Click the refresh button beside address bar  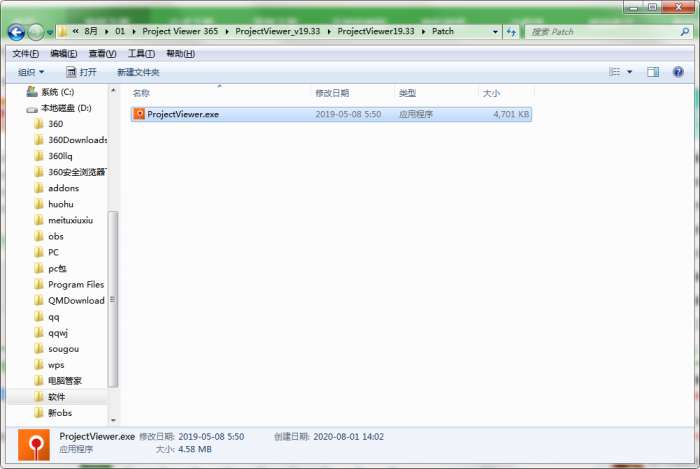(512, 32)
